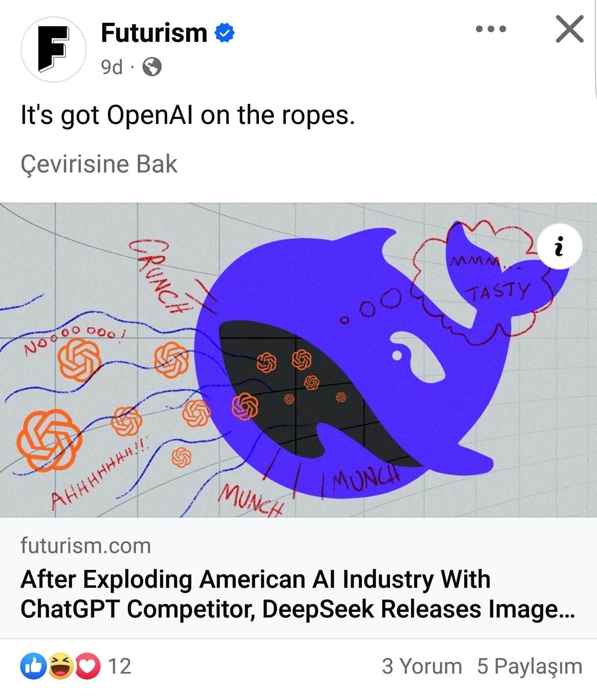Screen dimensions: 597x700
Task: Close the post with the X
Action: pyautogui.click(x=569, y=29)
